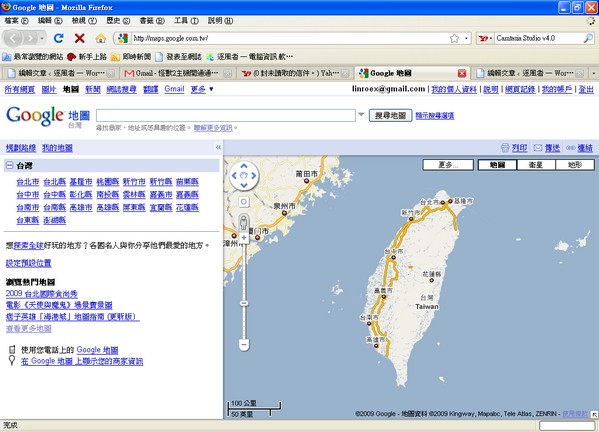Zoom out with the minus button
This screenshot has width=599, height=432.
244,345
